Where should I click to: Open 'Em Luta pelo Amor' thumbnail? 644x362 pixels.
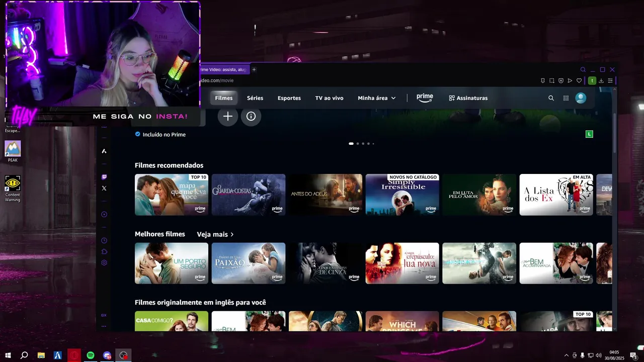click(x=479, y=195)
